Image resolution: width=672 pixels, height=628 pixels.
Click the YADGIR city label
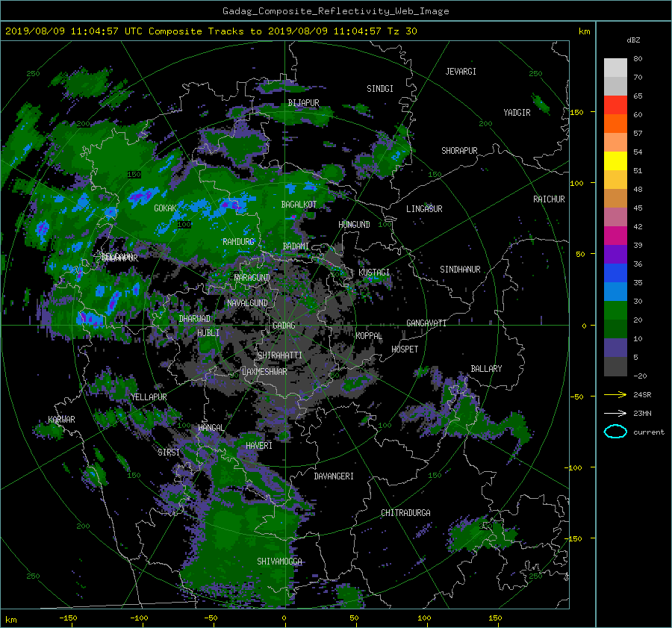click(x=517, y=113)
